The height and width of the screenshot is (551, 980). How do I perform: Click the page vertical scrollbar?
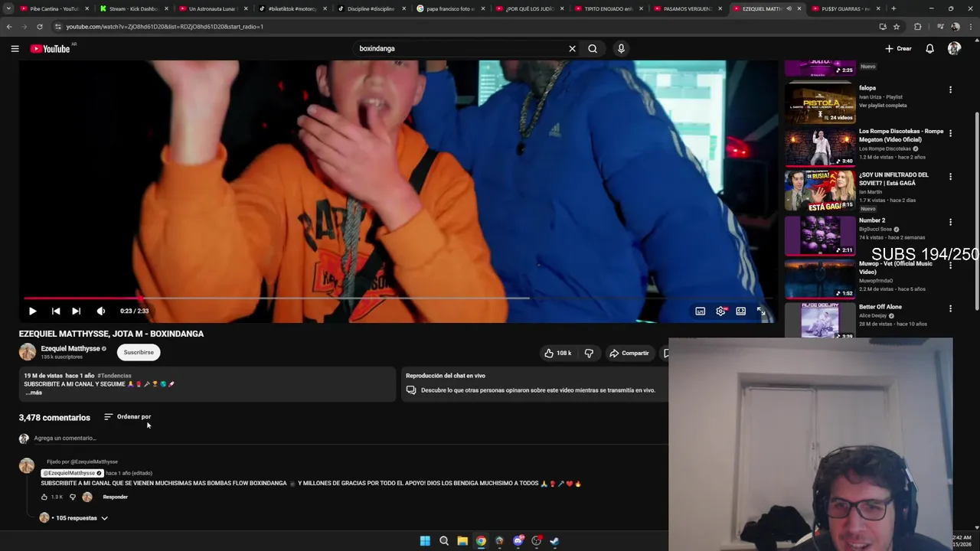[x=976, y=210]
